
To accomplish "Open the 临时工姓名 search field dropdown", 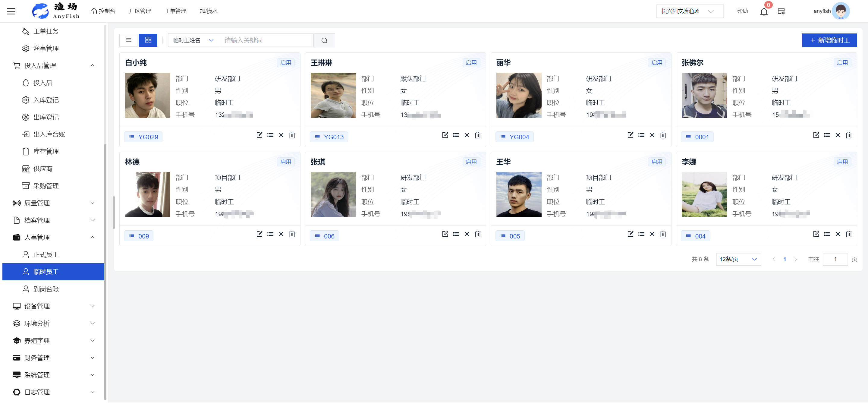I will [x=193, y=40].
